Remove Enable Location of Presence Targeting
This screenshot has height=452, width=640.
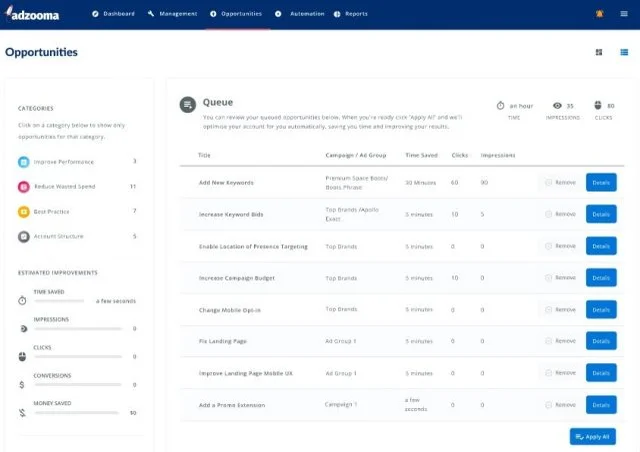[x=560, y=246]
